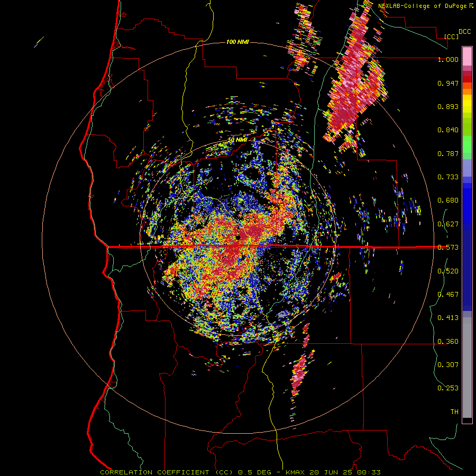Click the DCC label above the scale
The image size is (476, 476).
[464, 32]
